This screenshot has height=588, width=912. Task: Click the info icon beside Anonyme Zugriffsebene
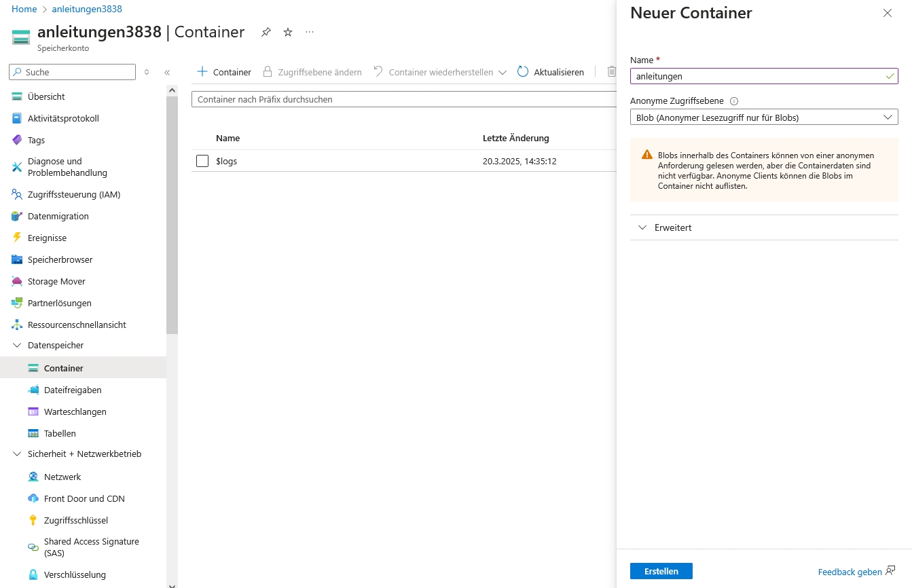(733, 101)
